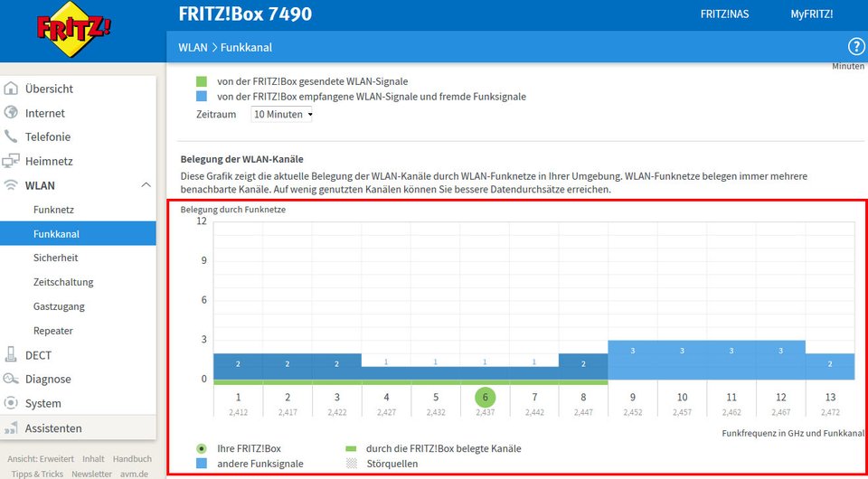Viewport: 868px width, 479px height.
Task: Click the DECT handset icon
Action: 11,354
